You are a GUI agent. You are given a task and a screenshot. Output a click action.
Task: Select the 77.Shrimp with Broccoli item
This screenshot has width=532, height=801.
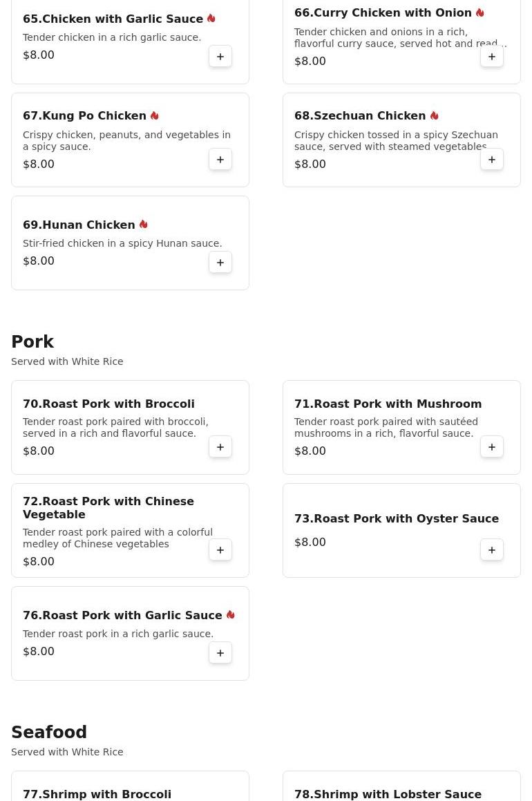click(97, 794)
